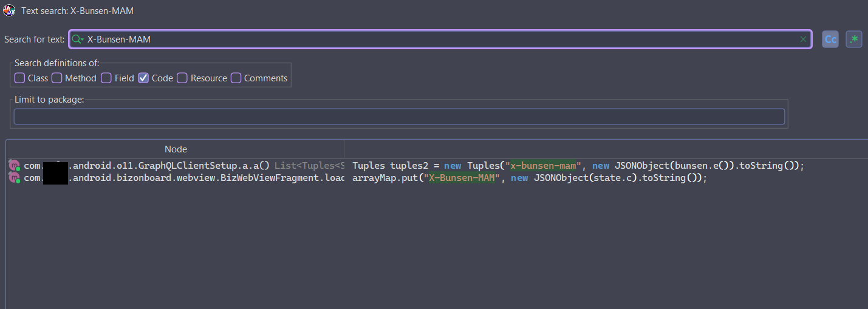Enable the Resource search checkbox

click(182, 78)
